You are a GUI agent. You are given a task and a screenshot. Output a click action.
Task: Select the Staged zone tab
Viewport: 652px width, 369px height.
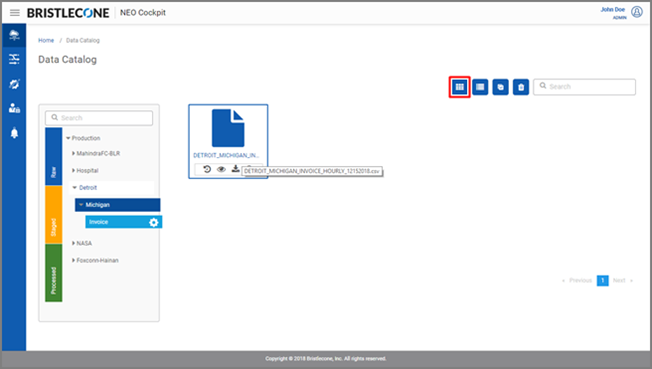(54, 215)
